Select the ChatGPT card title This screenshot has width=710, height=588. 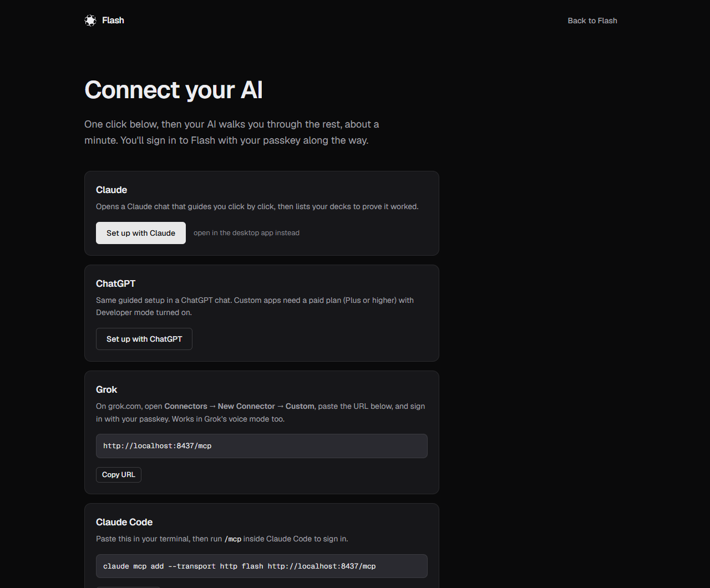[x=115, y=283]
